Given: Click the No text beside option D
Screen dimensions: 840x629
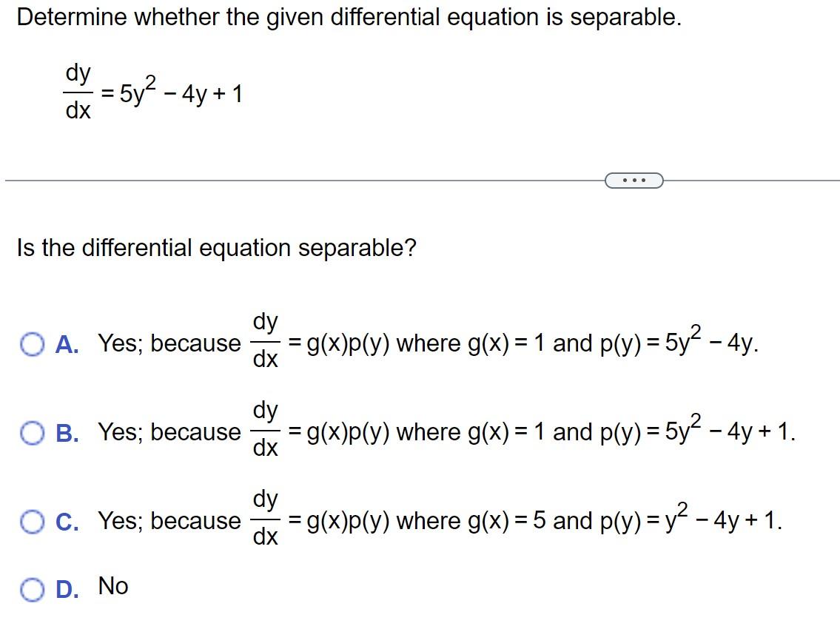Looking at the screenshot, I should point(112,586).
